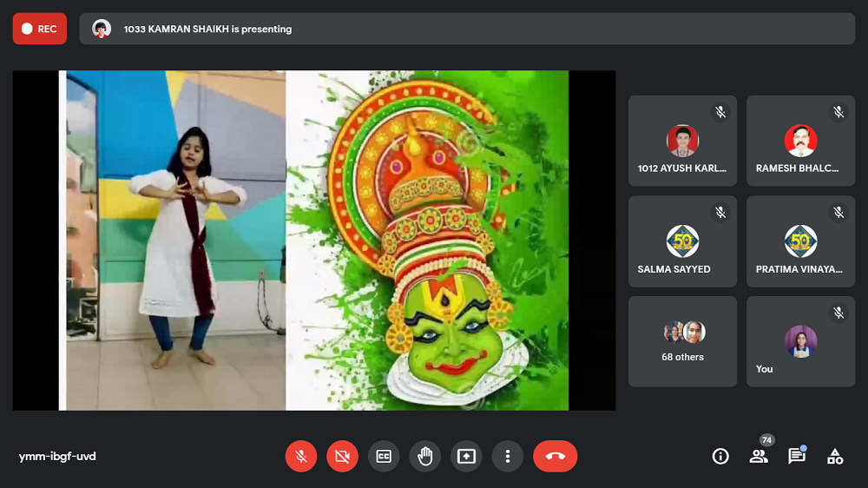
Task: Show the participants list
Action: pyautogui.click(x=759, y=456)
